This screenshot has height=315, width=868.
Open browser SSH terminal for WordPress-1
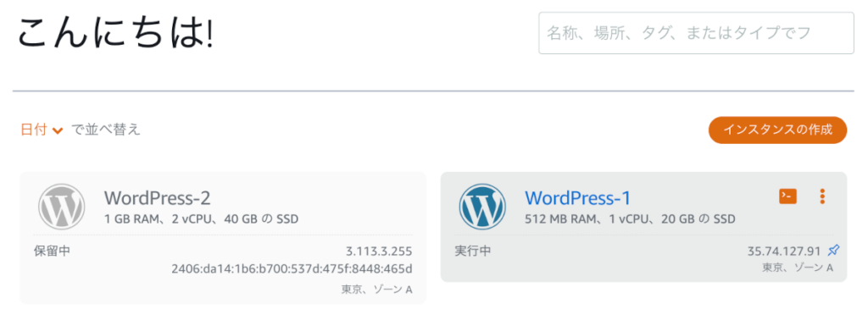787,196
